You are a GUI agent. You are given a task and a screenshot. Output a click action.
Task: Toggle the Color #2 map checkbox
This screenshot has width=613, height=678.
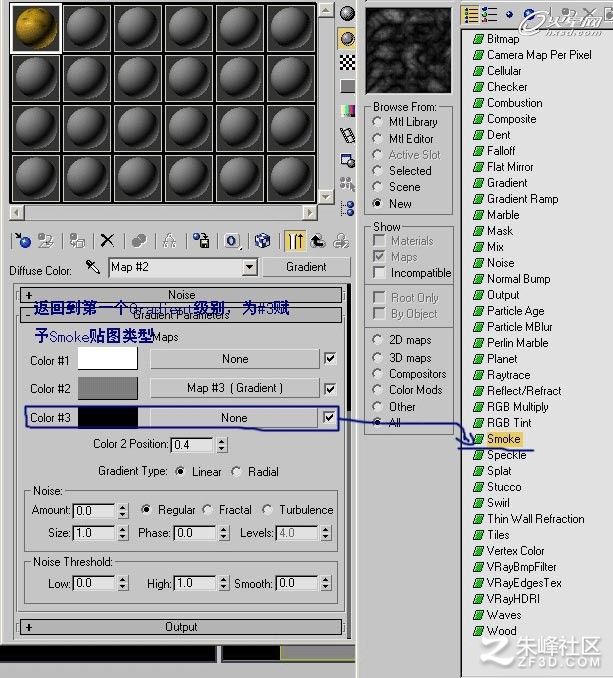coord(330,389)
